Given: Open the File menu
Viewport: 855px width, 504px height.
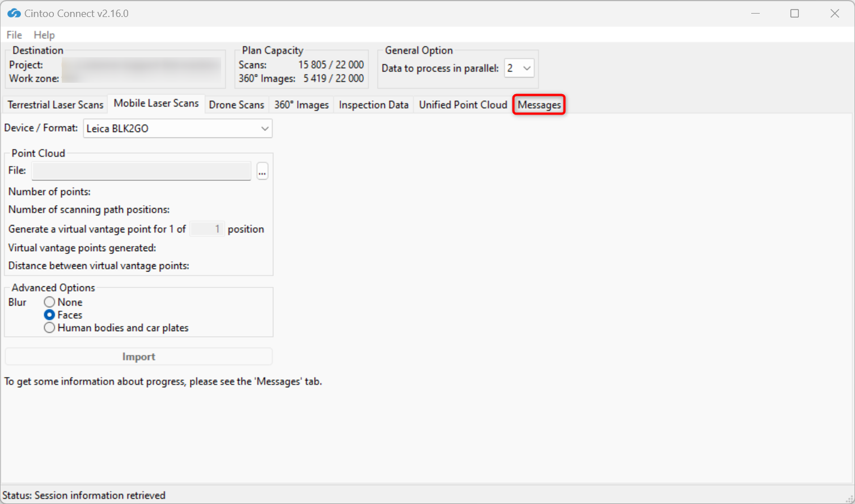Looking at the screenshot, I should point(14,35).
